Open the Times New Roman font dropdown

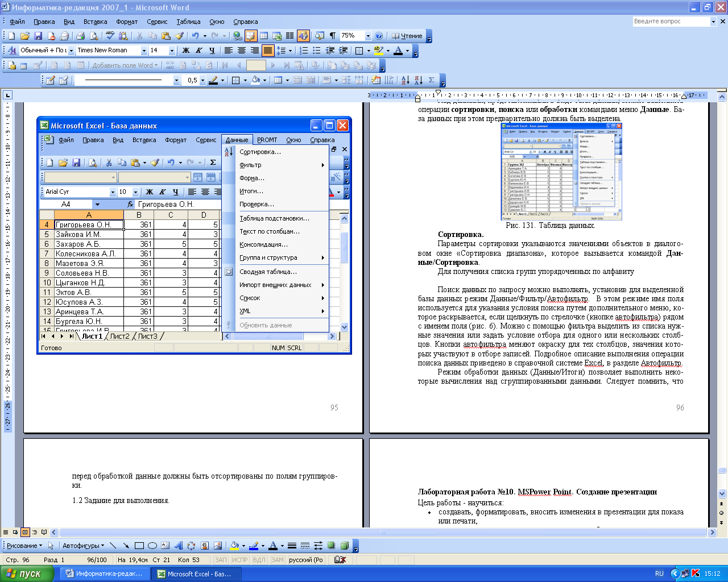(x=144, y=51)
